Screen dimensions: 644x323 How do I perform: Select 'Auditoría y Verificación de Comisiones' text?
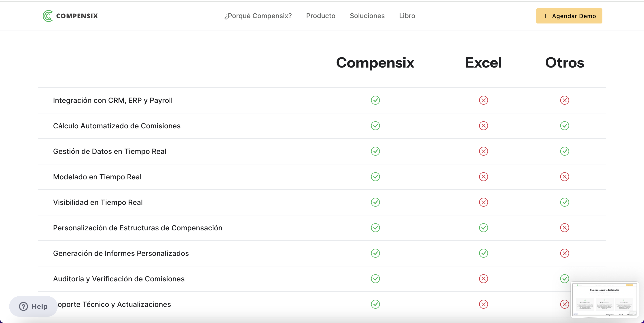119,279
